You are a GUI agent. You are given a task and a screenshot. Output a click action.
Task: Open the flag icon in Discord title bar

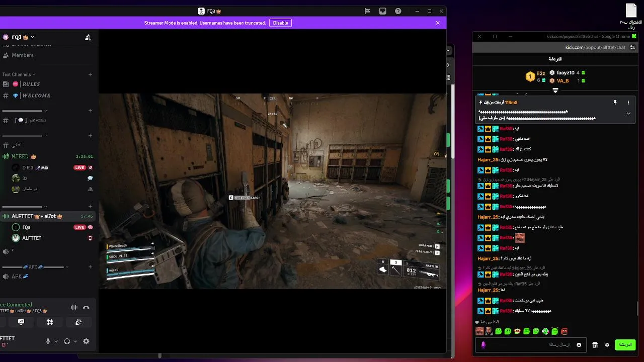coord(367,11)
